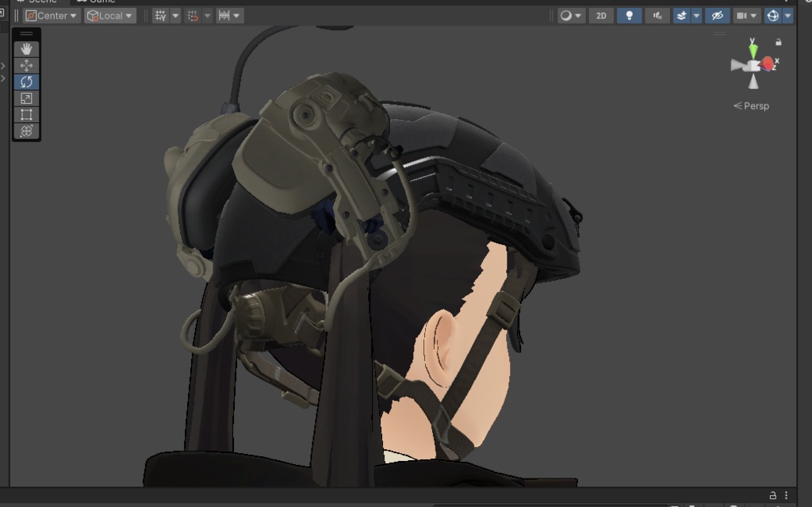Click the tools overlay drag handle

click(26, 34)
